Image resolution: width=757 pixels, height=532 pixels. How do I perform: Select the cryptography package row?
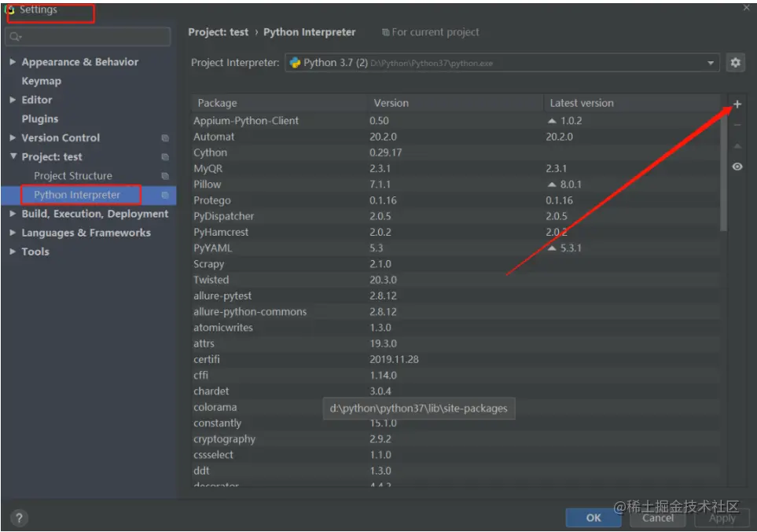pyautogui.click(x=455, y=438)
